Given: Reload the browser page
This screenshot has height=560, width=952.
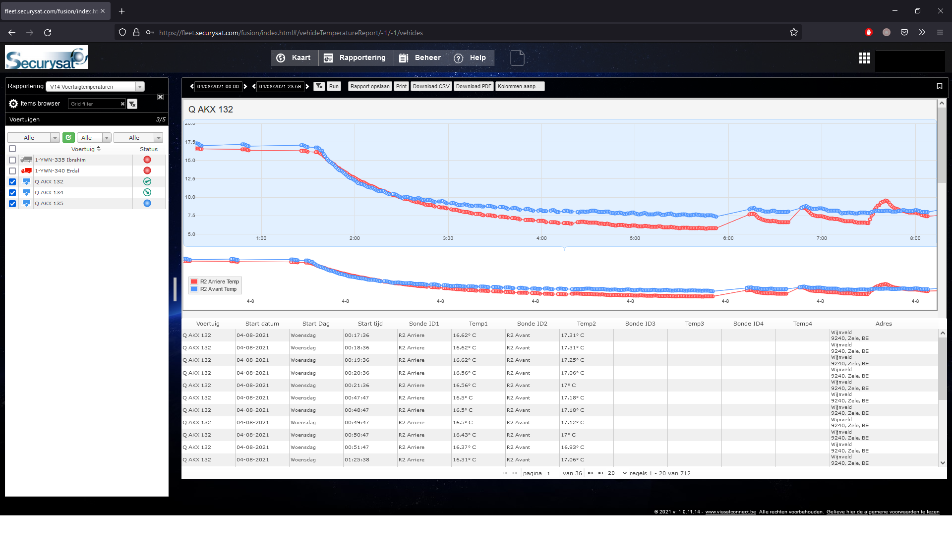Looking at the screenshot, I should [x=48, y=32].
